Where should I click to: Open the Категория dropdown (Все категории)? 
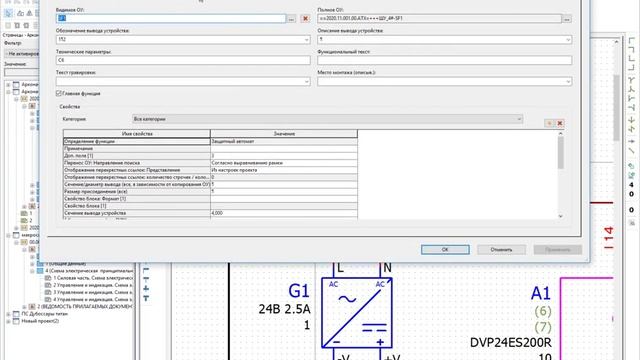click(327, 119)
